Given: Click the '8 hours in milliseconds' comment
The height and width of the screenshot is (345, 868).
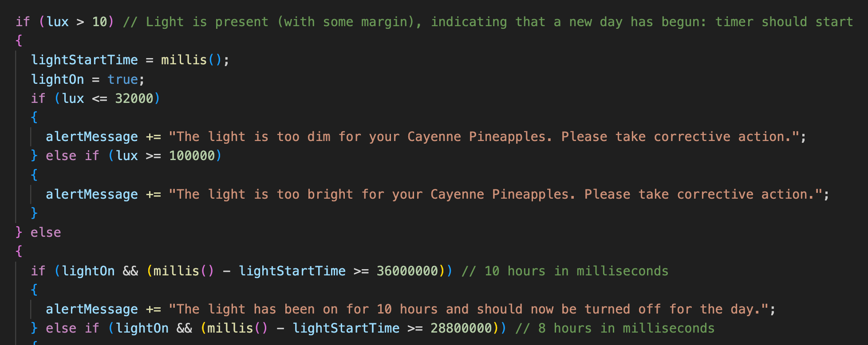Looking at the screenshot, I should [x=615, y=328].
